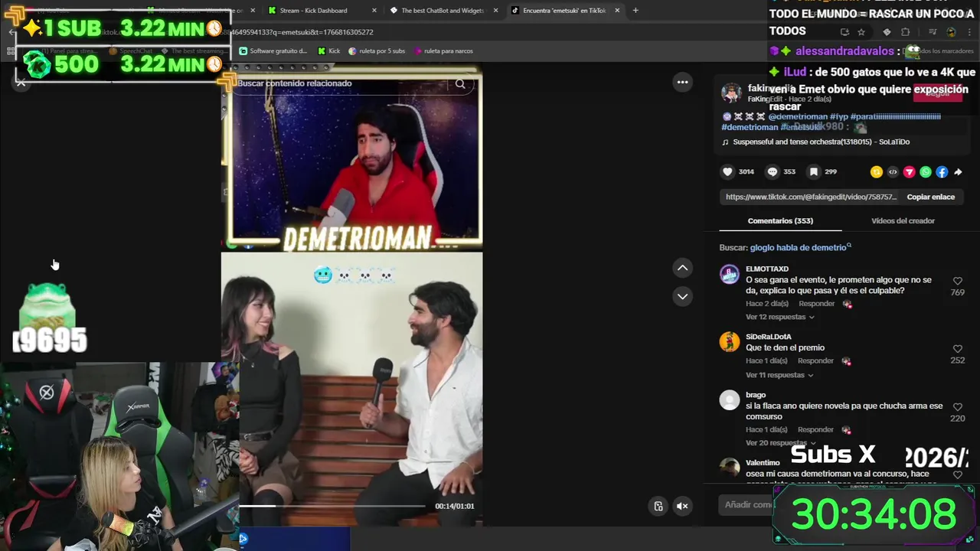Screen dimensions: 980x551
Task: Unmute the video via muted speaker icon
Action: click(682, 506)
